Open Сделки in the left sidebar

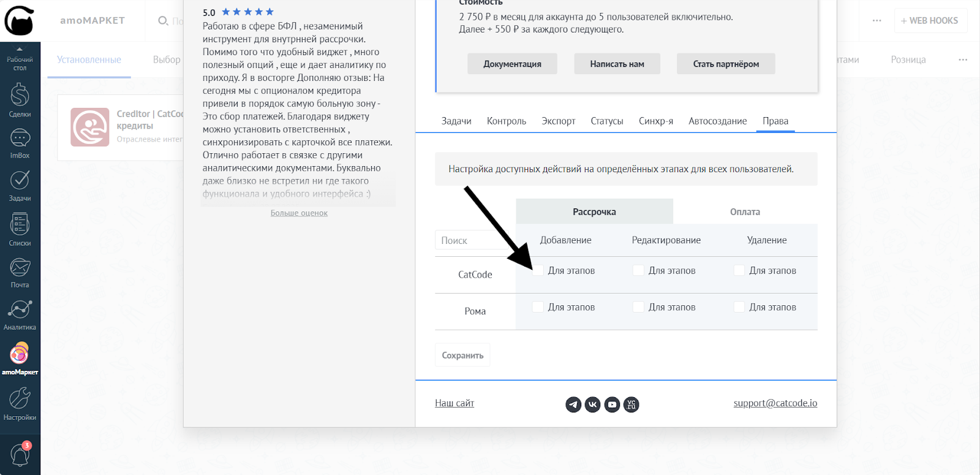click(x=20, y=100)
